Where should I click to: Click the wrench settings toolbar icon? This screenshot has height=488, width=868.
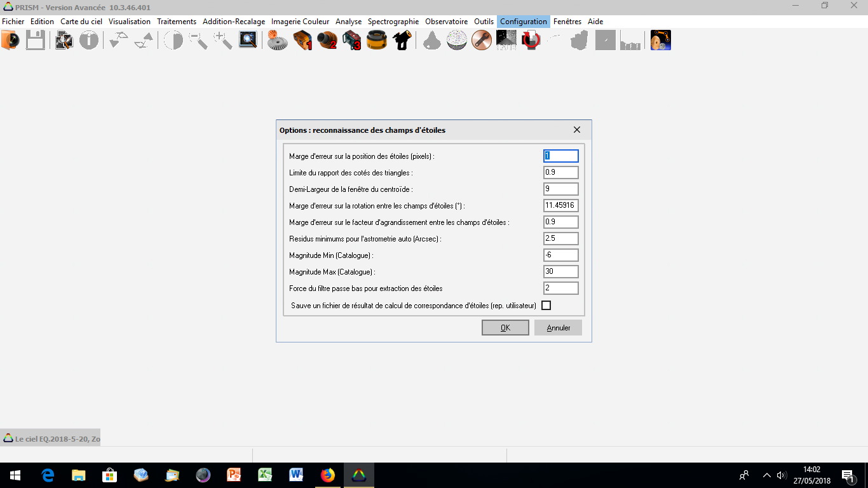[482, 41]
